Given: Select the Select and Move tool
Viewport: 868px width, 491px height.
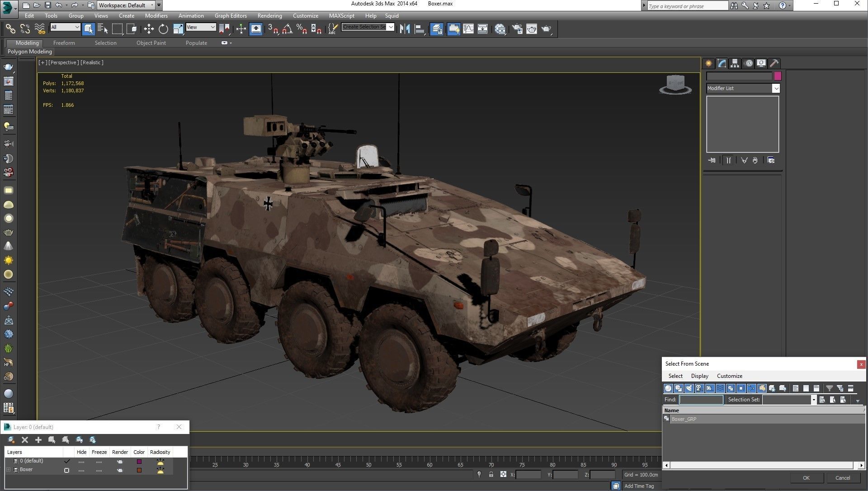Looking at the screenshot, I should [x=149, y=29].
